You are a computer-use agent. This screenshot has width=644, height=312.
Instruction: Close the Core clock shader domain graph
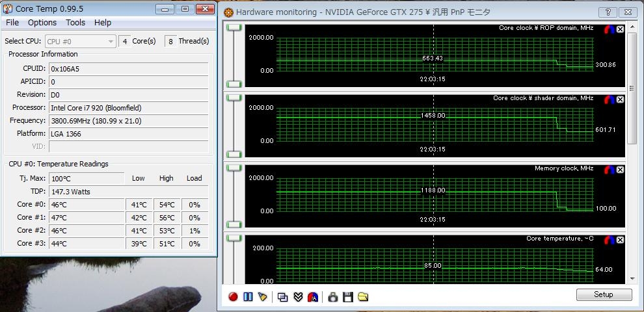(620, 99)
